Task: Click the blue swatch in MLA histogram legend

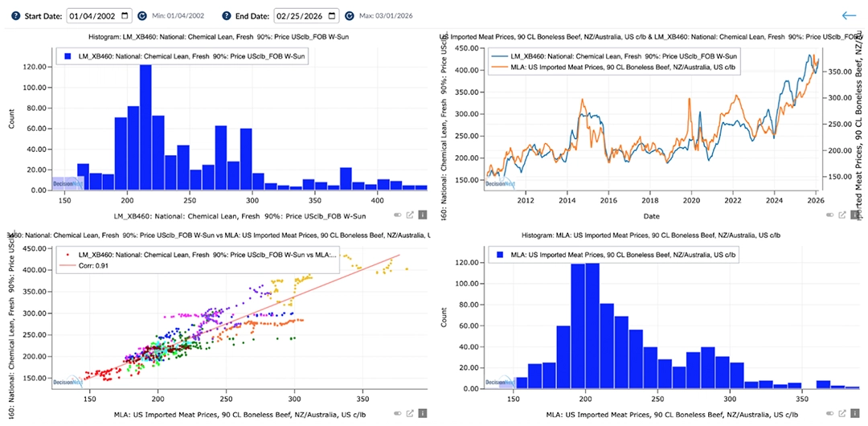Action: [500, 254]
